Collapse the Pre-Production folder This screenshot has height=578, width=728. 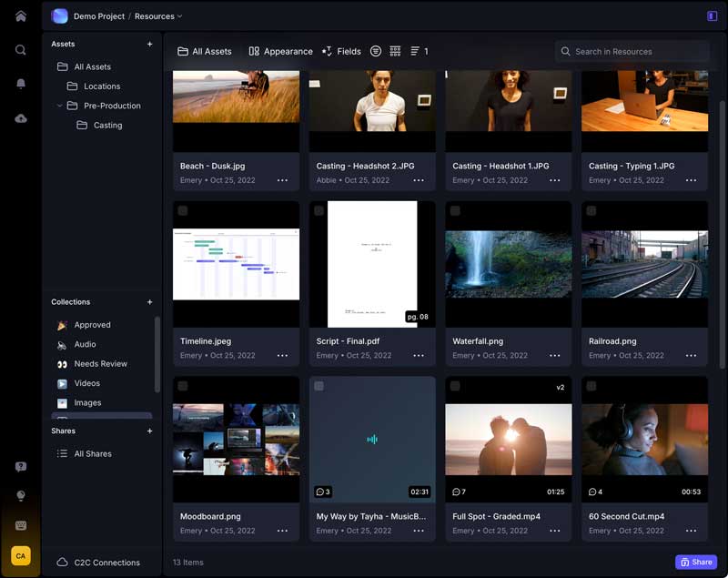[x=60, y=106]
